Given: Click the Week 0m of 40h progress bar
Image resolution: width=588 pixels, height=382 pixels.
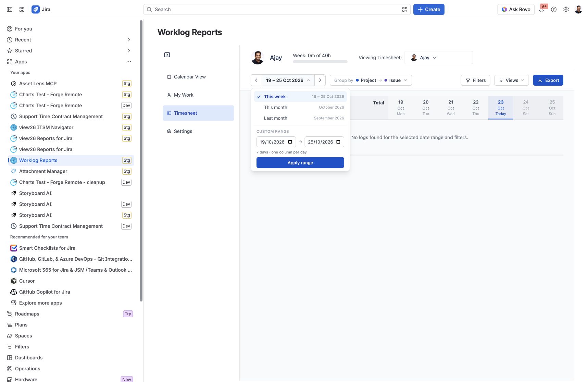Looking at the screenshot, I should [320, 62].
